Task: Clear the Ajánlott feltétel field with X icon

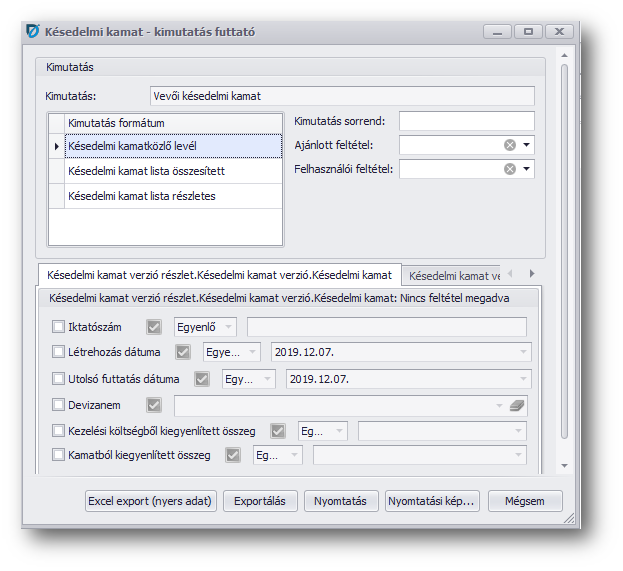Action: (x=510, y=146)
